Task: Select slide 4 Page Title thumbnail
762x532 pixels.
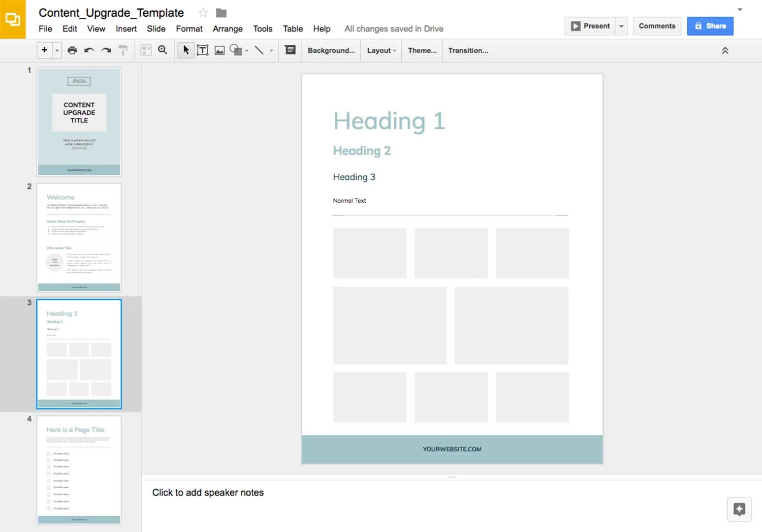Action: point(79,470)
